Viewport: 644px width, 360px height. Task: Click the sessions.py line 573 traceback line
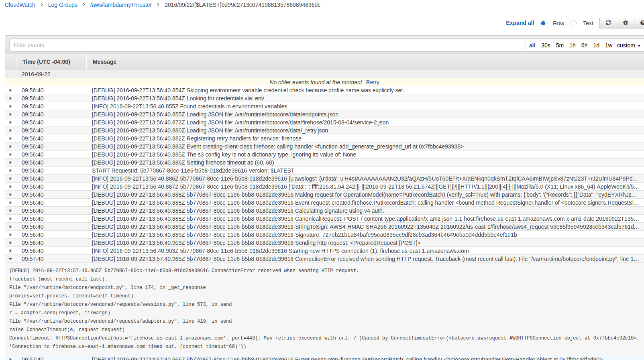(x=120, y=304)
